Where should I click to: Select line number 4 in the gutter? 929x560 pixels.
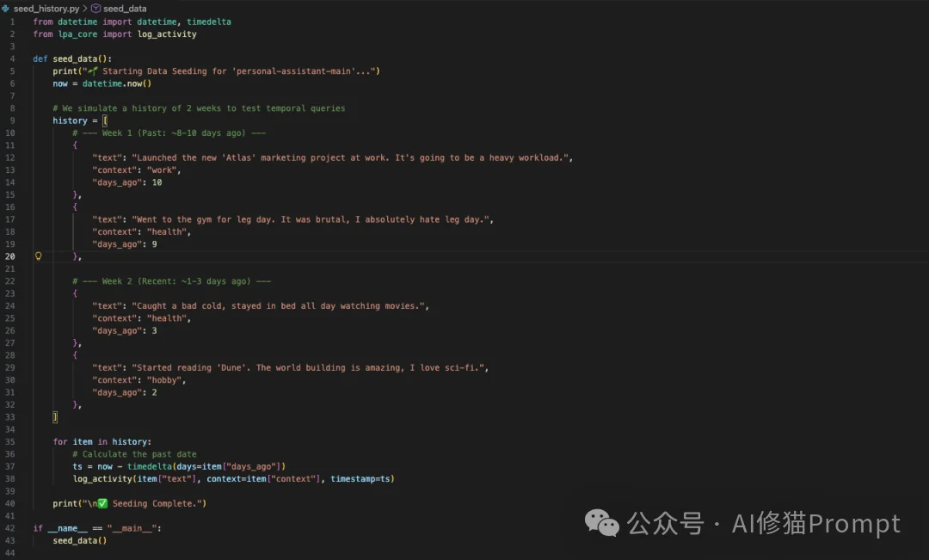(12, 58)
